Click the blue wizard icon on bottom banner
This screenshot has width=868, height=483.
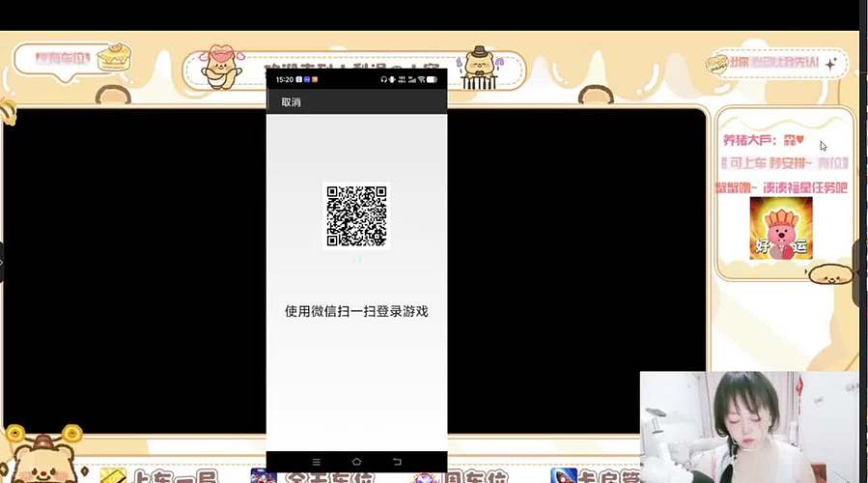(x=564, y=476)
